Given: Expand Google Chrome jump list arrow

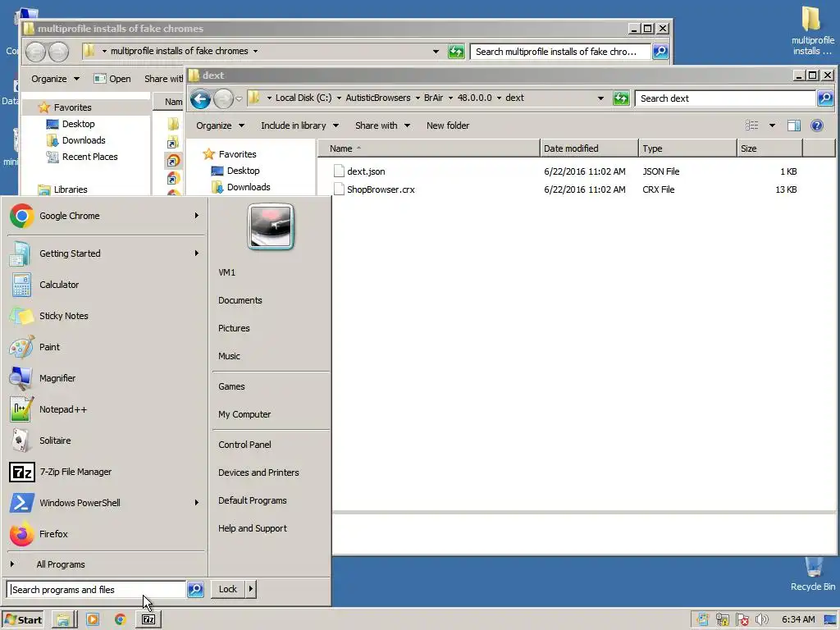Looking at the screenshot, I should [197, 216].
